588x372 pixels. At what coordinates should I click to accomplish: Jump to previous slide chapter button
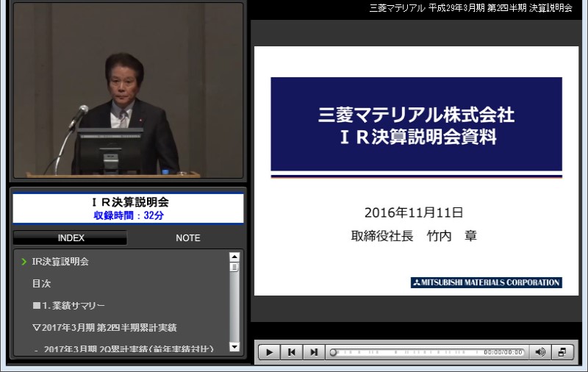click(x=291, y=352)
